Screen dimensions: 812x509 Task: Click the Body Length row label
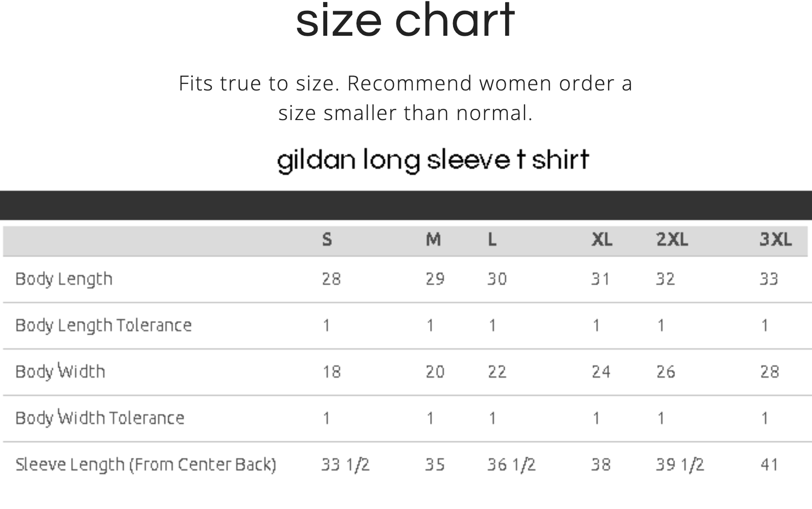(64, 279)
